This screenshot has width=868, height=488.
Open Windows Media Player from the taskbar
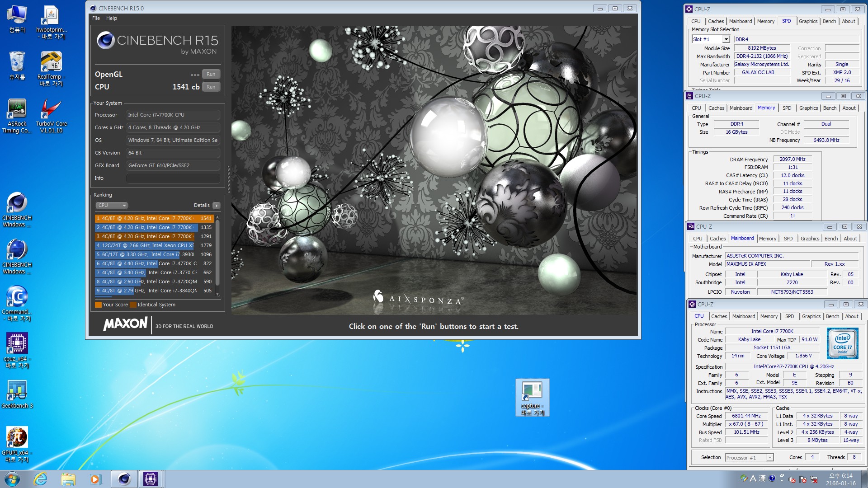click(95, 479)
